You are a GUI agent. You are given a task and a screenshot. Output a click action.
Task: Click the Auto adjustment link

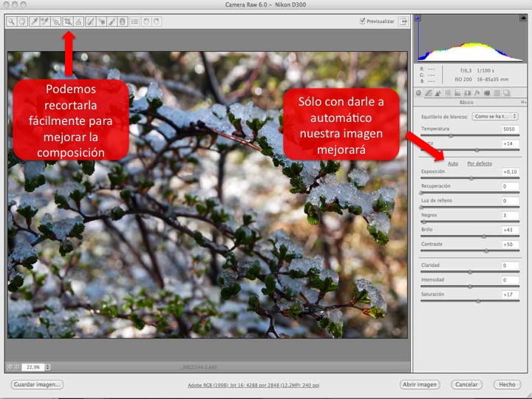[453, 163]
